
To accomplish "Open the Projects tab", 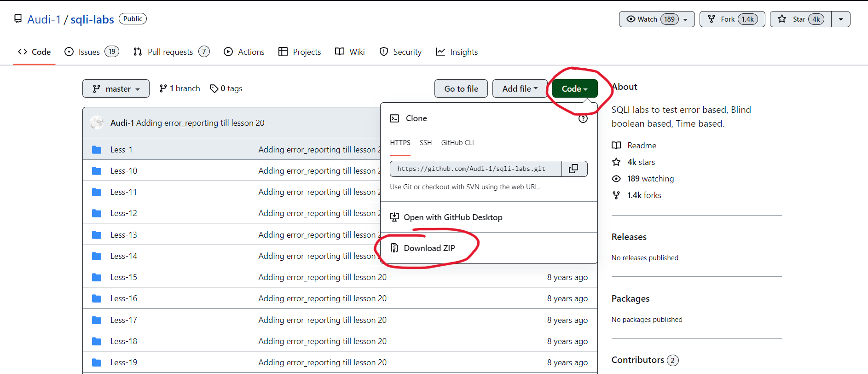I will 300,52.
